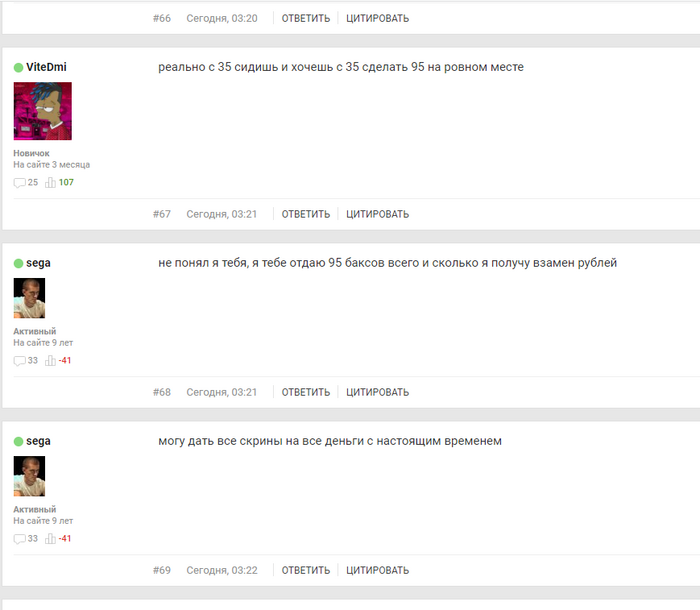Click ОТВЕТИТЬ under post #68

point(306,392)
